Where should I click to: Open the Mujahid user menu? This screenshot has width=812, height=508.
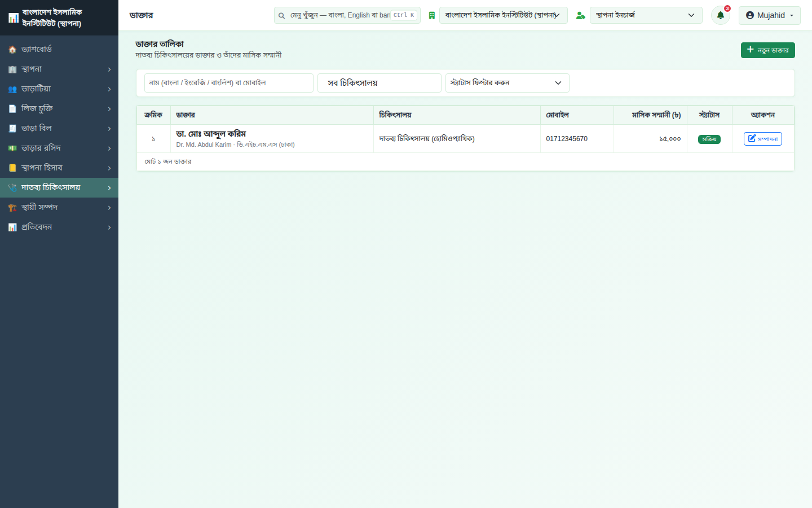(x=770, y=15)
